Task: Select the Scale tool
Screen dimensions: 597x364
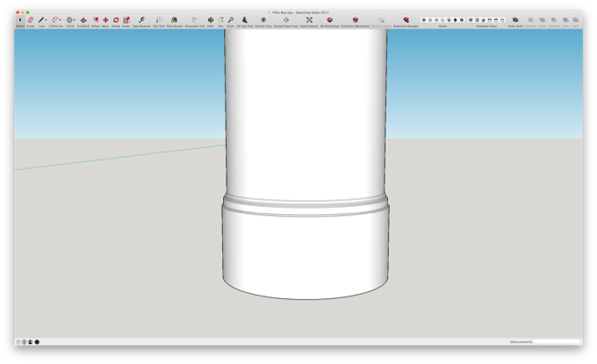Action: pyautogui.click(x=126, y=20)
